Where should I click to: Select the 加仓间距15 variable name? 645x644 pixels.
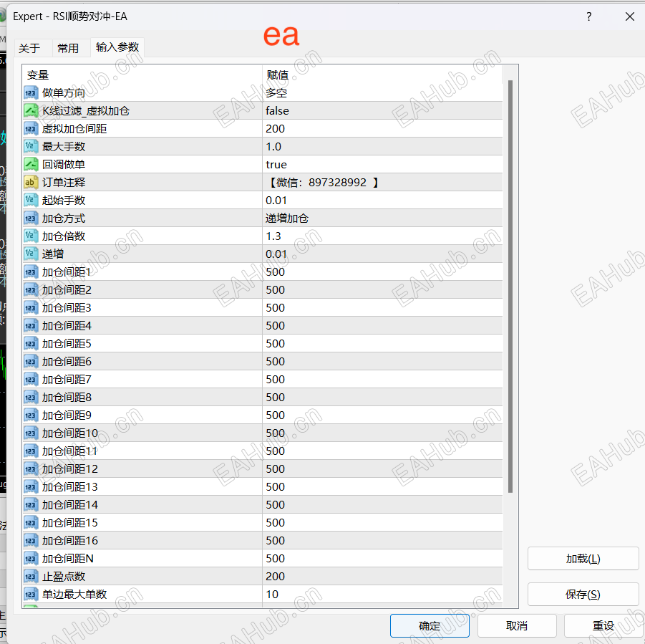pyautogui.click(x=69, y=523)
